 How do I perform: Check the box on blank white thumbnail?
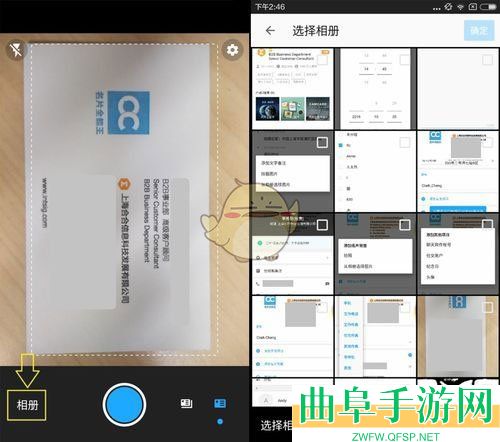pyautogui.click(x=487, y=60)
